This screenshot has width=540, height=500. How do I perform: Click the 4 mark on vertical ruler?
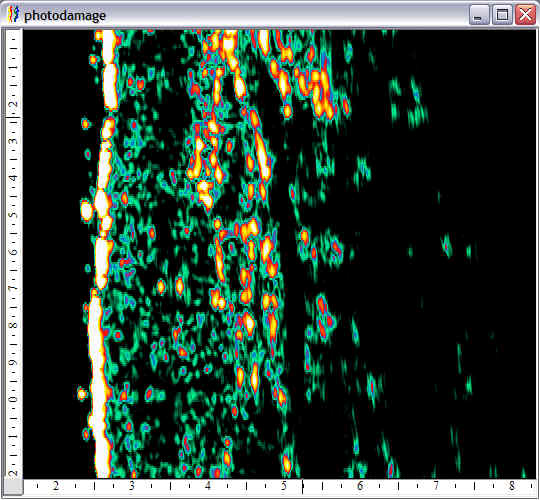[13, 178]
